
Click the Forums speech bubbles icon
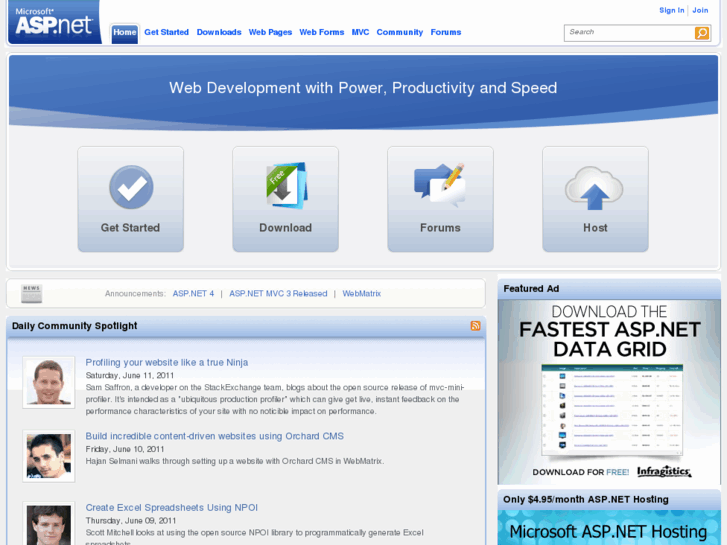pyautogui.click(x=440, y=185)
